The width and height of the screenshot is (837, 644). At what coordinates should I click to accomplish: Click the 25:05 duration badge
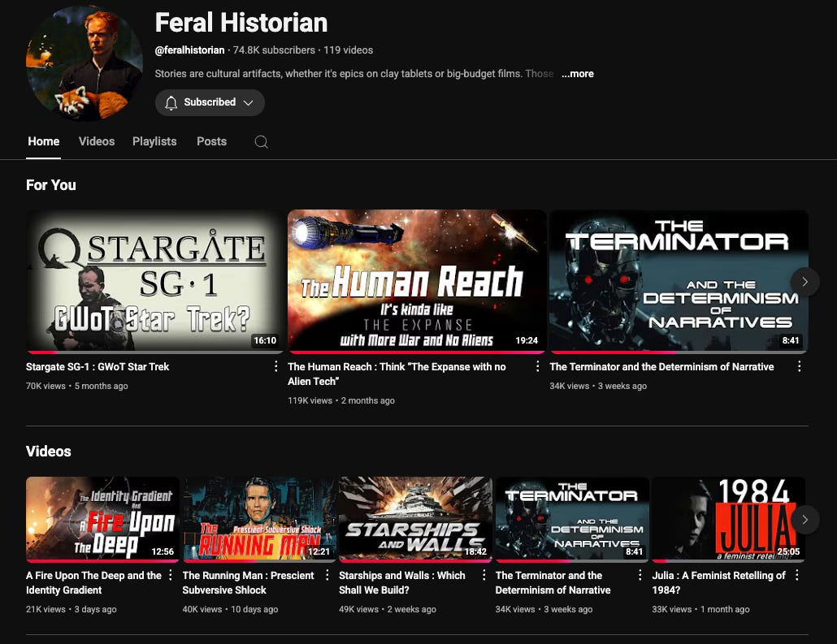point(788,551)
